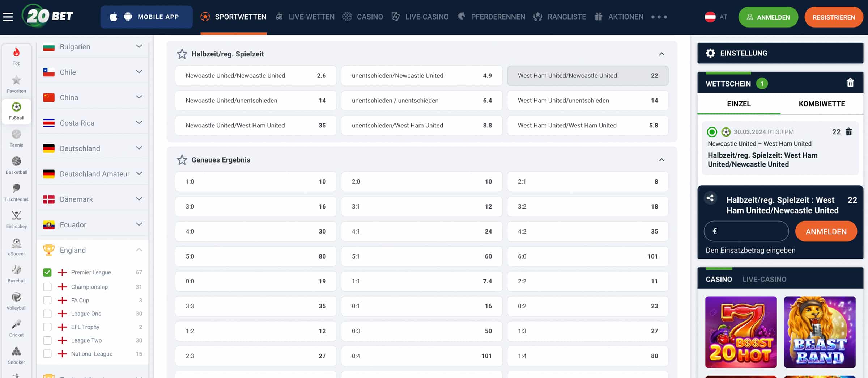
Task: Open Top sports sidebar icon
Action: pos(16,56)
